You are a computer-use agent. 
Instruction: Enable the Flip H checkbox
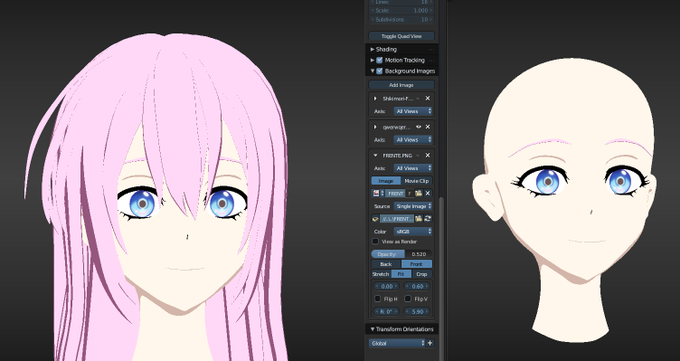(378, 299)
